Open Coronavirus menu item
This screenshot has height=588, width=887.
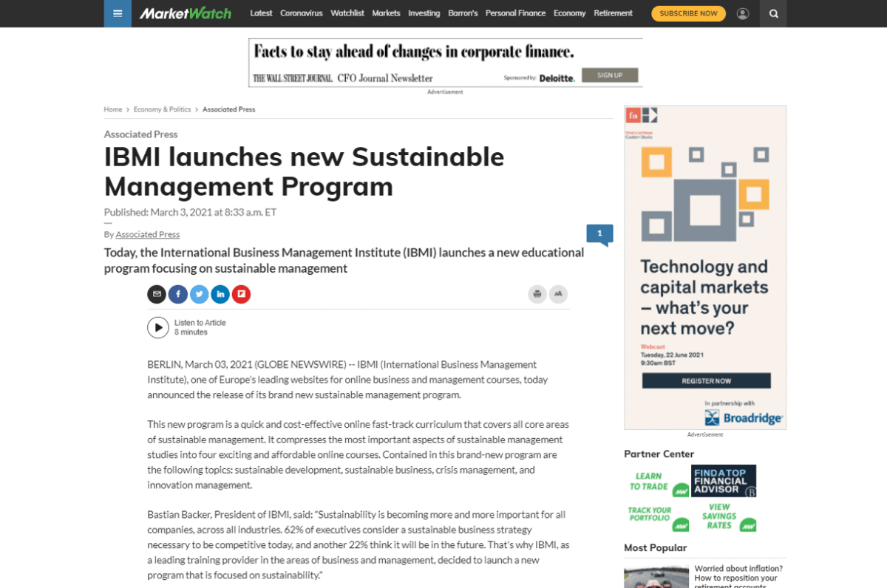point(302,13)
